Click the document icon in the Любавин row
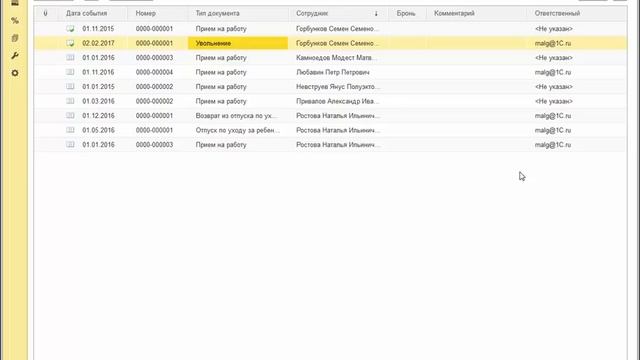640x360 pixels. [70, 72]
